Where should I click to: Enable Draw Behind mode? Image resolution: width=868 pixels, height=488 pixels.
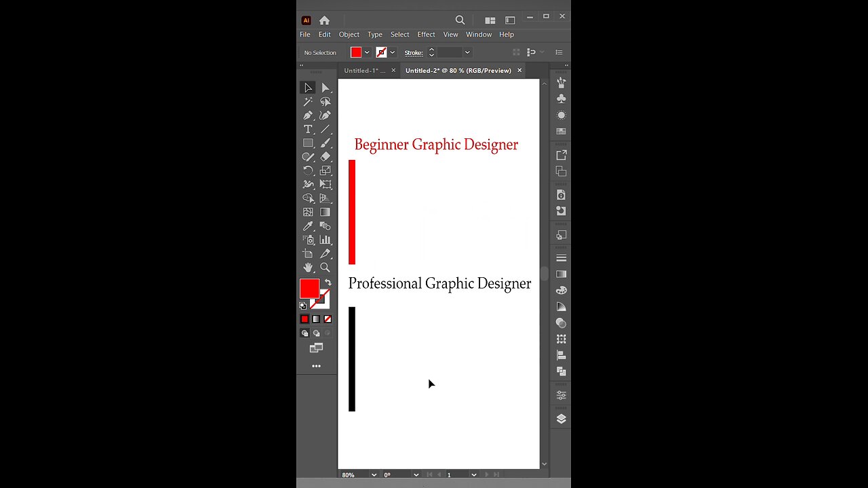[x=316, y=333]
